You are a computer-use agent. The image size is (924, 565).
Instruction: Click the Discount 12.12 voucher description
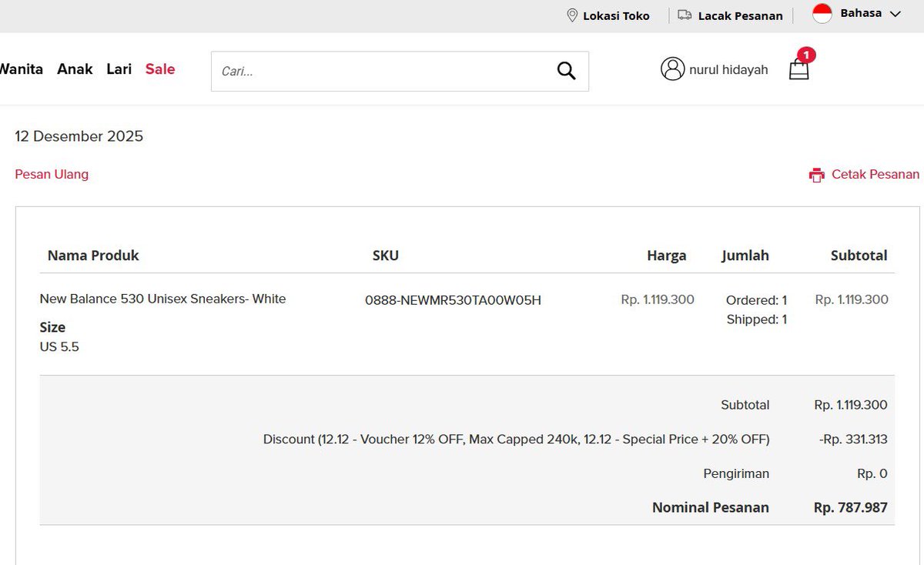517,440
